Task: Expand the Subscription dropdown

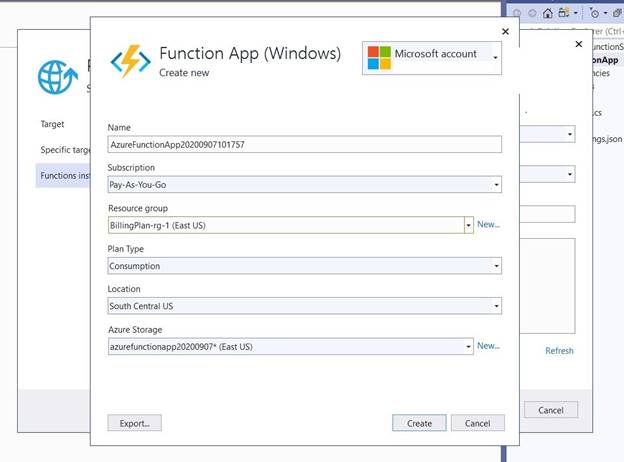Action: (496, 185)
